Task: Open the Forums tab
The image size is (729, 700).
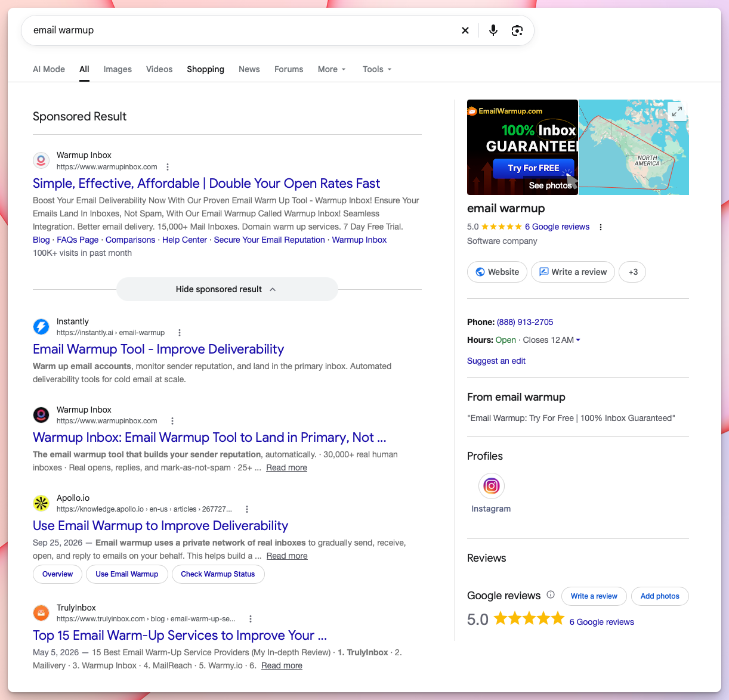Action: coord(289,69)
